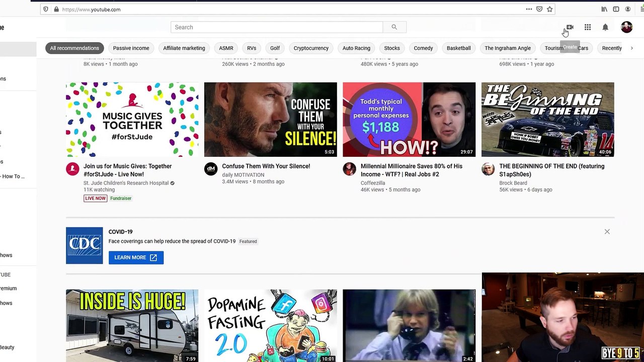
Task: Click into the YouTube search field
Action: pos(277,27)
